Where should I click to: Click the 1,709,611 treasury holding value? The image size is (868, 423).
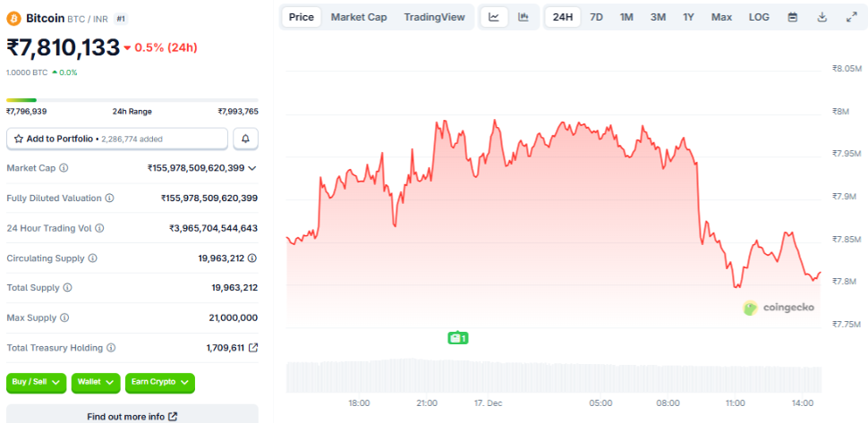click(x=226, y=348)
